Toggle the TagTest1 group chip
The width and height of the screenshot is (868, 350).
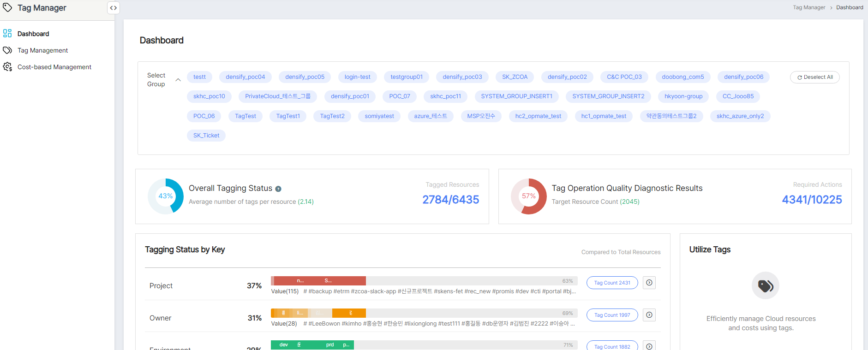coord(288,116)
